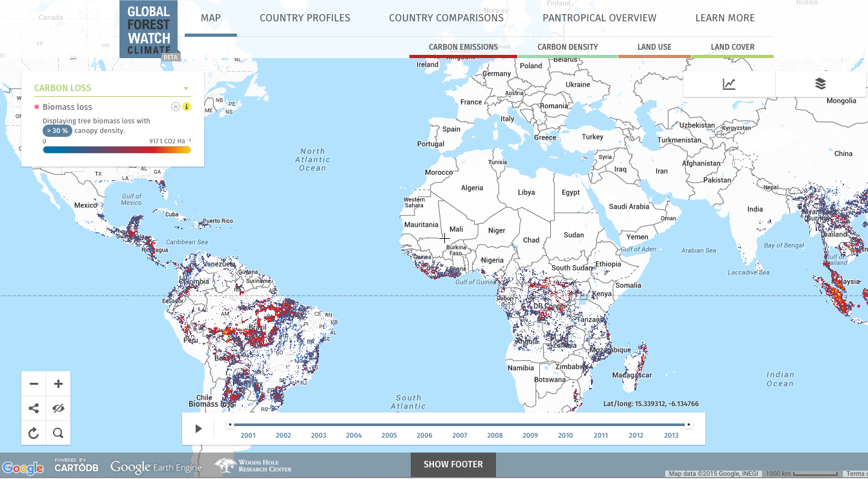The width and height of the screenshot is (868, 479).
Task: Open the Land Cover layer menu
Action: tap(732, 47)
